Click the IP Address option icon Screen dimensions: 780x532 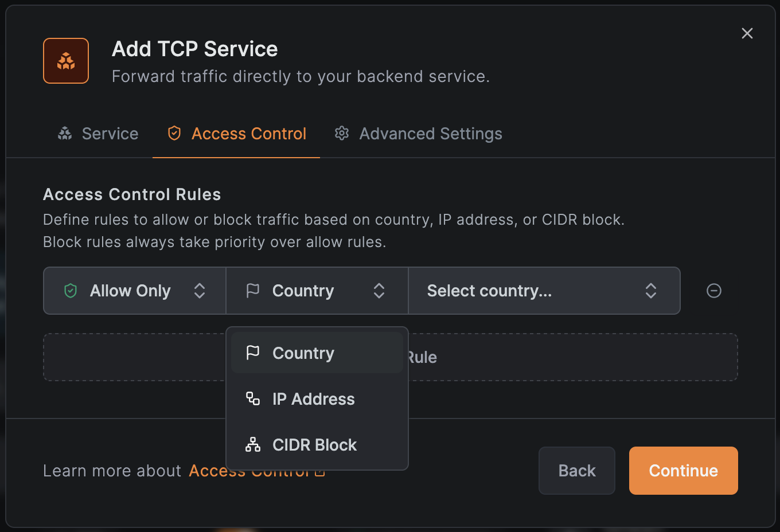(x=253, y=398)
